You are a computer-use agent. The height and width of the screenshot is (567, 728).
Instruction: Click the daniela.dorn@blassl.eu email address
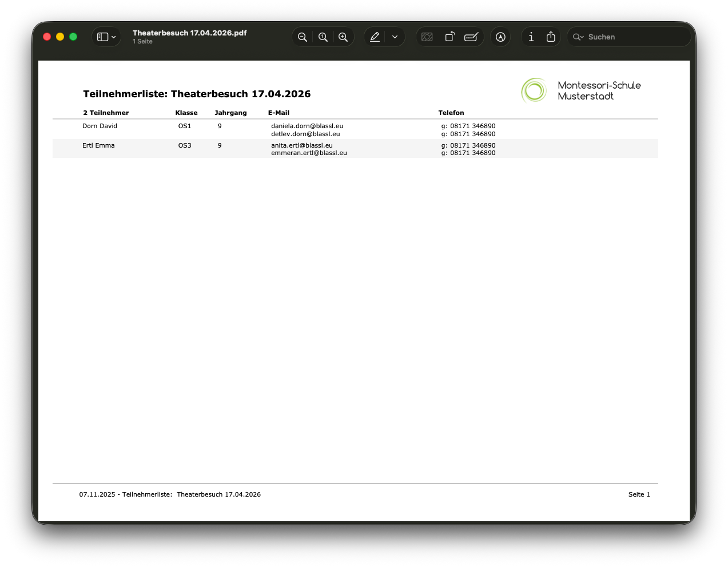[307, 126]
